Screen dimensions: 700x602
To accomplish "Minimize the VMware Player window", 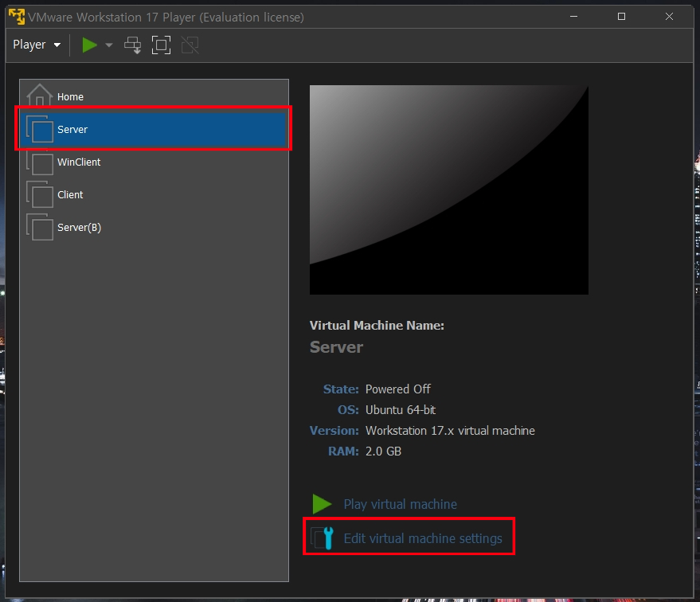I will tap(573, 17).
